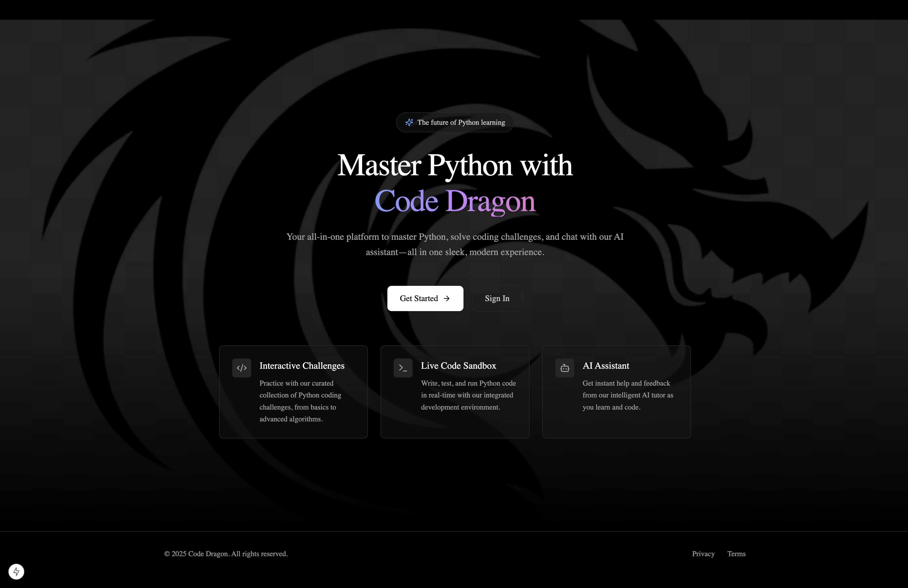Click the arrow icon inside Get Started

pyautogui.click(x=447, y=298)
